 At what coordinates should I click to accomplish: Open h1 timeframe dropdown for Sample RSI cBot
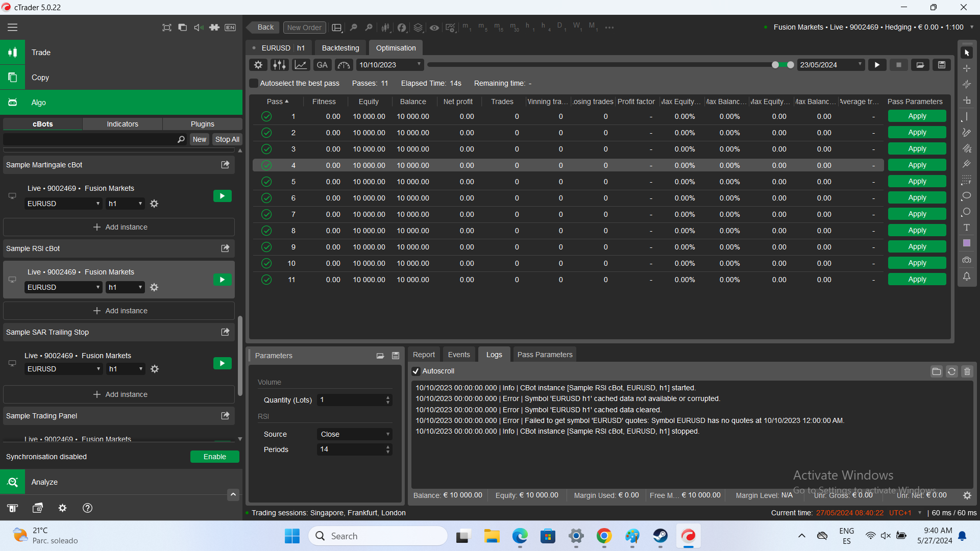[x=125, y=287]
